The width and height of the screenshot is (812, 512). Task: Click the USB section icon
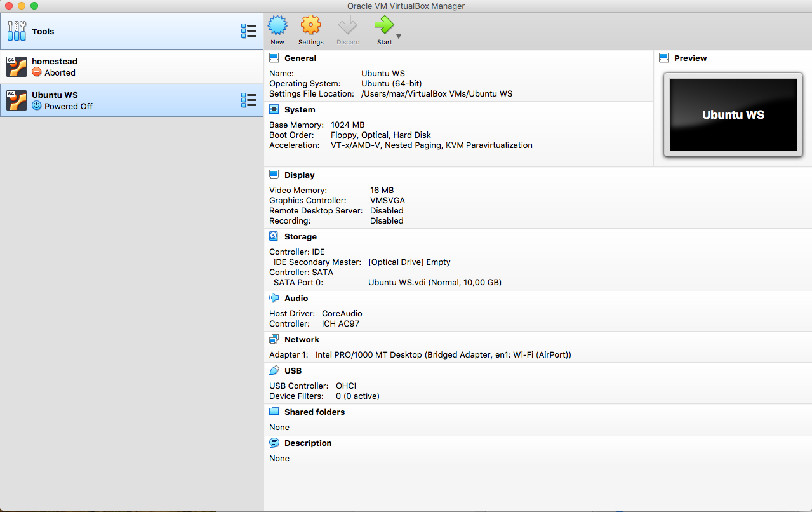274,370
